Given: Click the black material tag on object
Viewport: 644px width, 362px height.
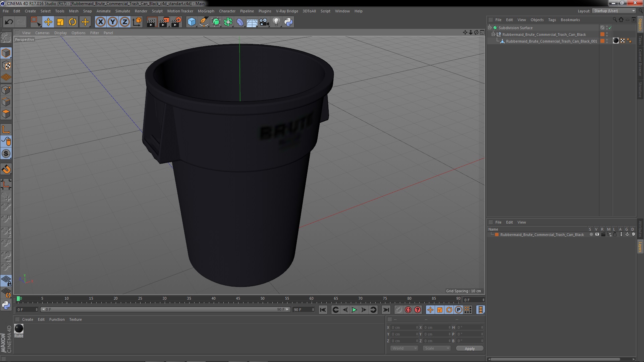Looking at the screenshot, I should 616,41.
